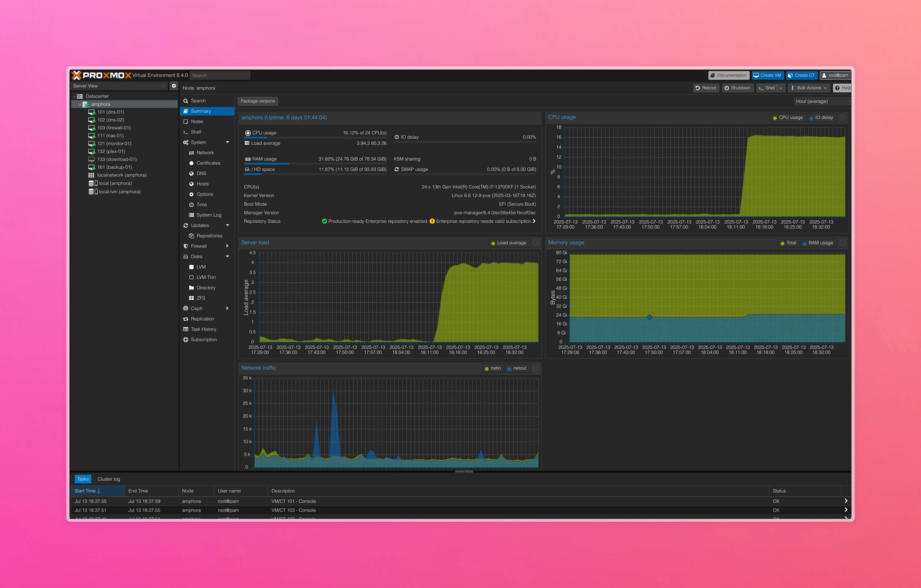Open the Search menu item
The width and height of the screenshot is (921, 588).
pyautogui.click(x=207, y=101)
